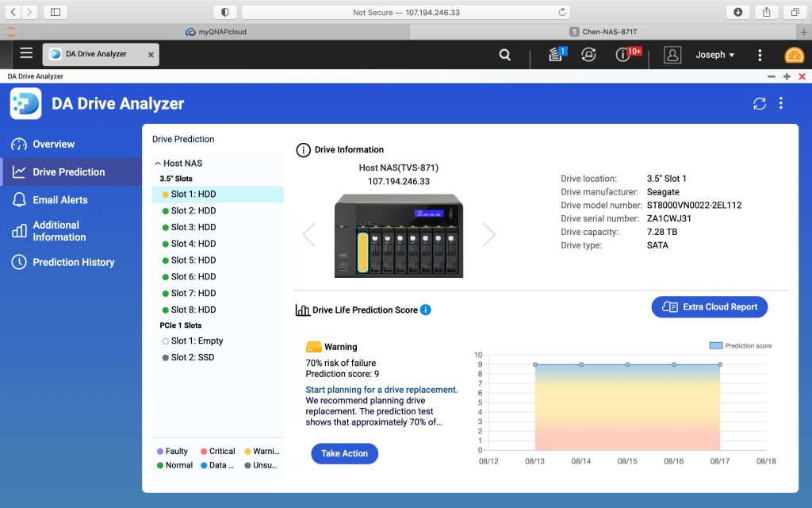The image size is (812, 508).
Task: Switch to the myQNAPcloud browser tab
Action: click(216, 32)
